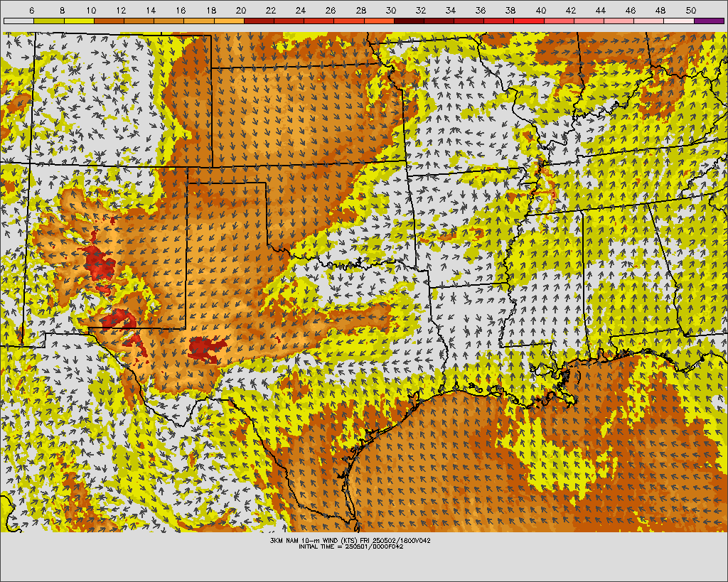The height and width of the screenshot is (582, 728).
Task: Click the pink swatch between 42 and 44
Action: [x=589, y=21]
